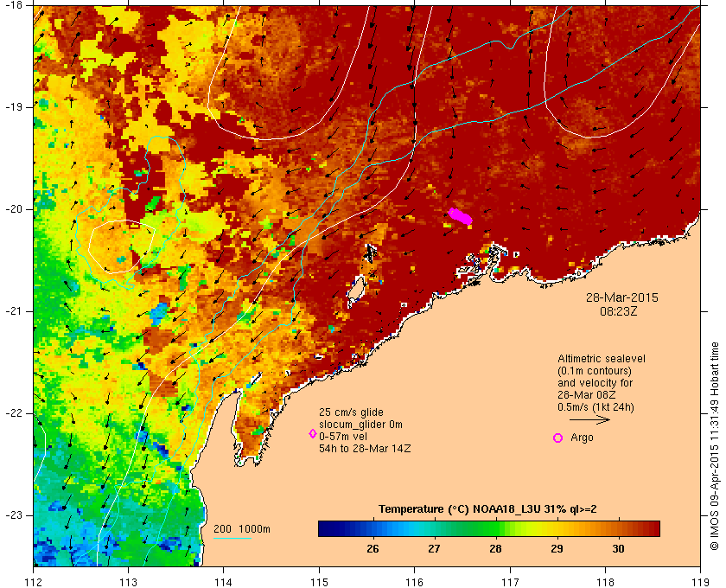
Task: Click longitude axis label '113'
Action: point(128,582)
